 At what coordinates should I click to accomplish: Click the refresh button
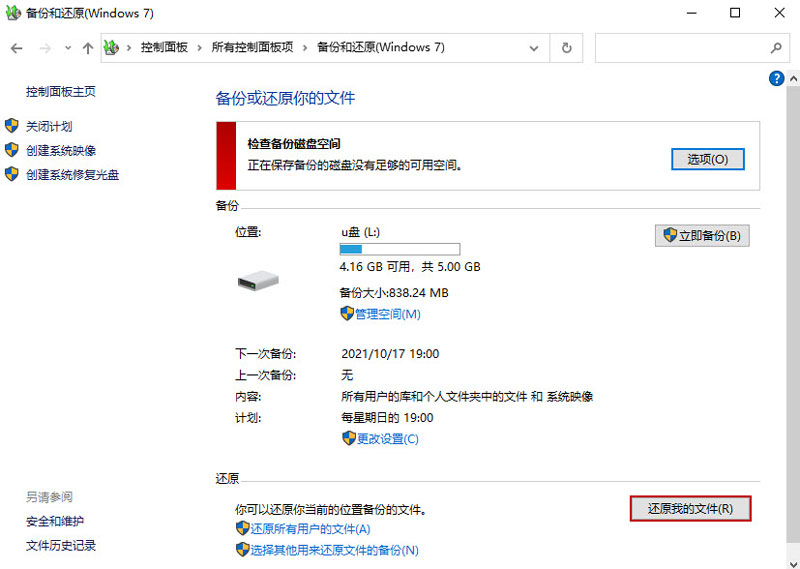point(566,48)
